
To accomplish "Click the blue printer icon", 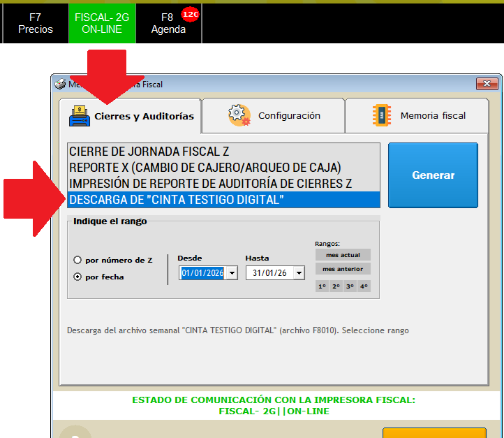I will (80, 116).
